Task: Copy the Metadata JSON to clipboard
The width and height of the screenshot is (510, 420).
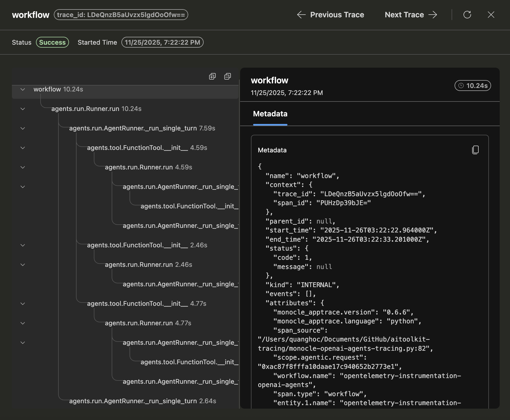Action: pos(475,150)
